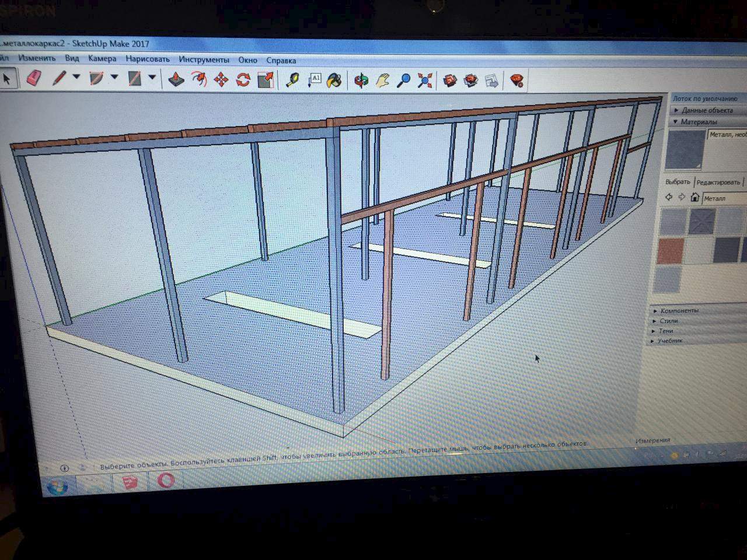The width and height of the screenshot is (747, 560).
Task: Open the Инструменты menu
Action: (204, 60)
